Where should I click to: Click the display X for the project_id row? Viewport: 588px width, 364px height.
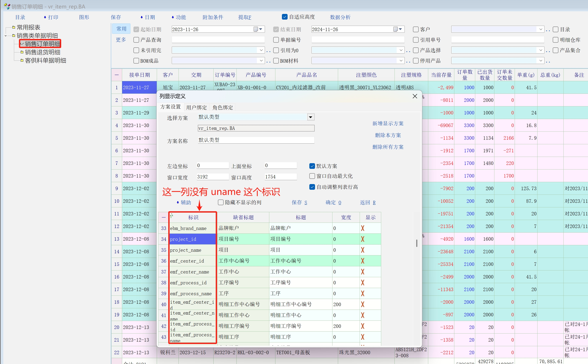[362, 239]
